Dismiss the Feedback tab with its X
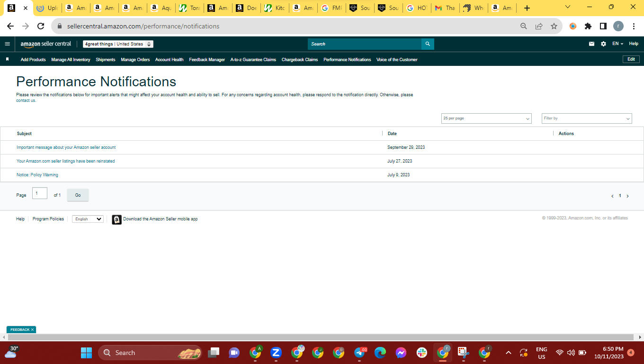 coord(32,330)
